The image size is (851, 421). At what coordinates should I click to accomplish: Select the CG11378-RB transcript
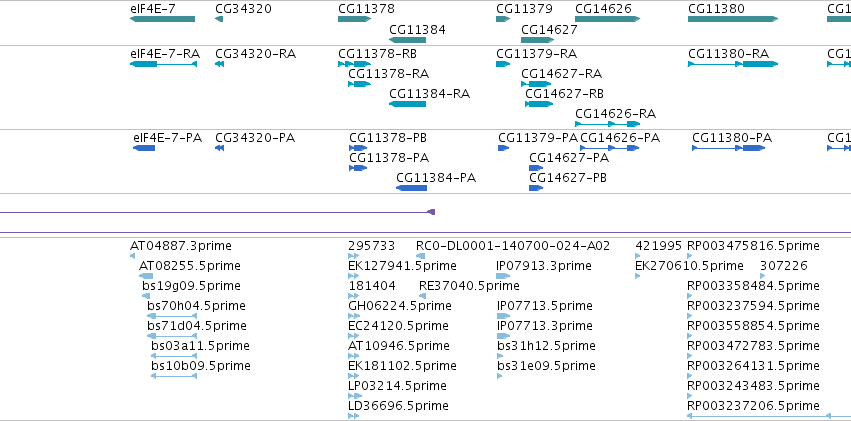click(354, 64)
